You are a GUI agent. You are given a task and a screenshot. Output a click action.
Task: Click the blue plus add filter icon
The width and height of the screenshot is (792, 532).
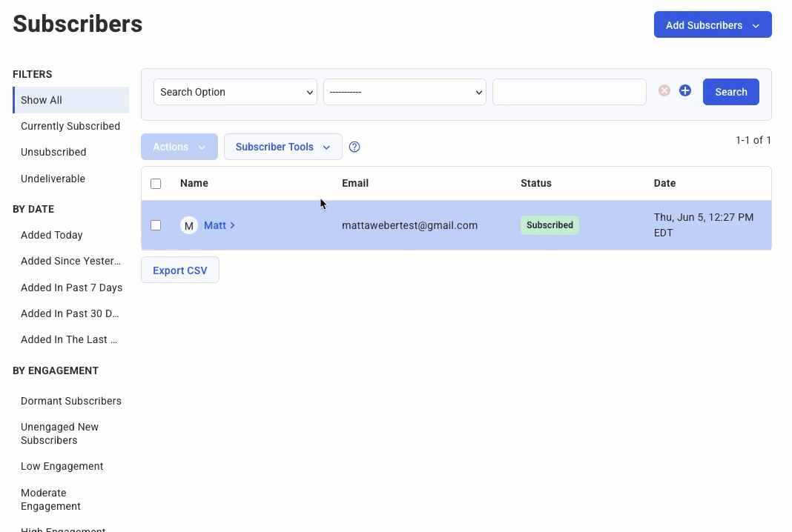(685, 90)
